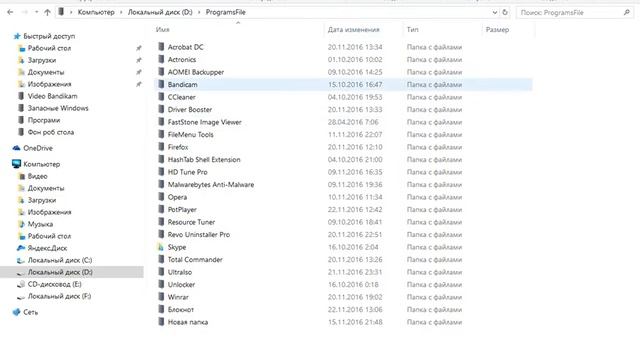Select the PotPlayer folder icon

click(161, 209)
